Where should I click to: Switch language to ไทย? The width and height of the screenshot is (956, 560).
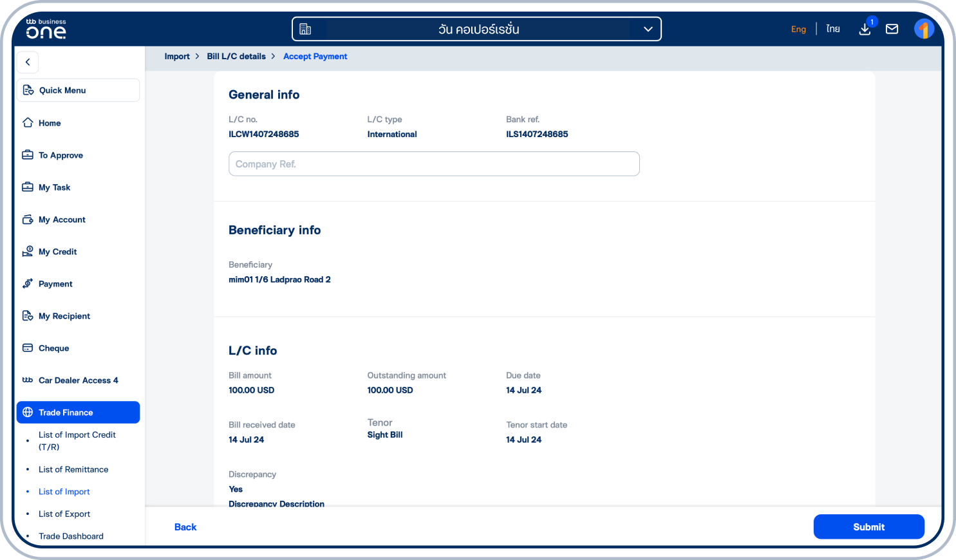(x=832, y=28)
